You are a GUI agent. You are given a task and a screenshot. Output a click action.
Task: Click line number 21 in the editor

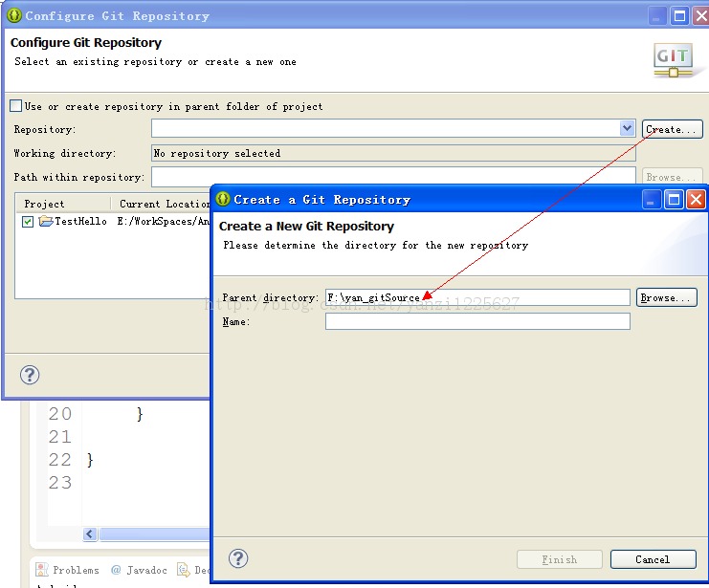[60, 437]
